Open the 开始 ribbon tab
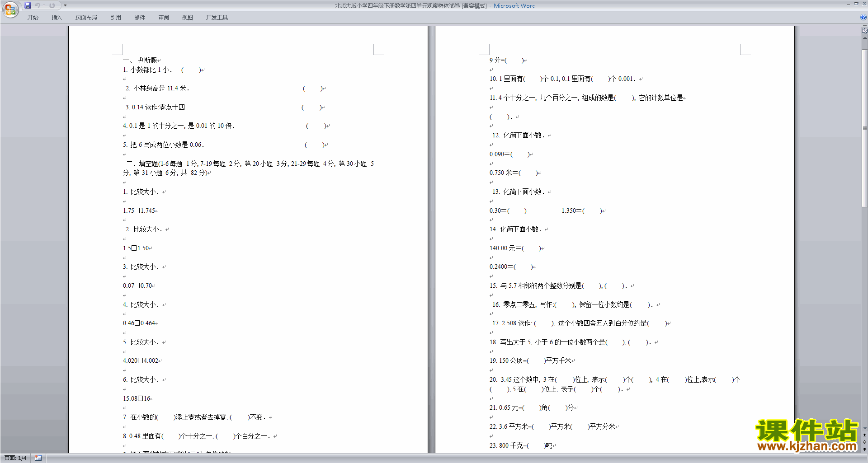Screen dimensions: 868x463 pyautogui.click(x=33, y=18)
